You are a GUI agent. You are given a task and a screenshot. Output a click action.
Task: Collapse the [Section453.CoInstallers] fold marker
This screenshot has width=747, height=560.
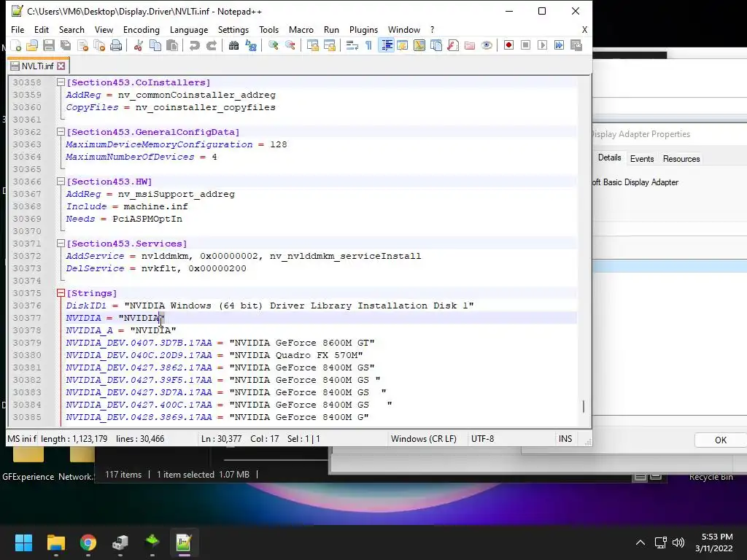(61, 82)
